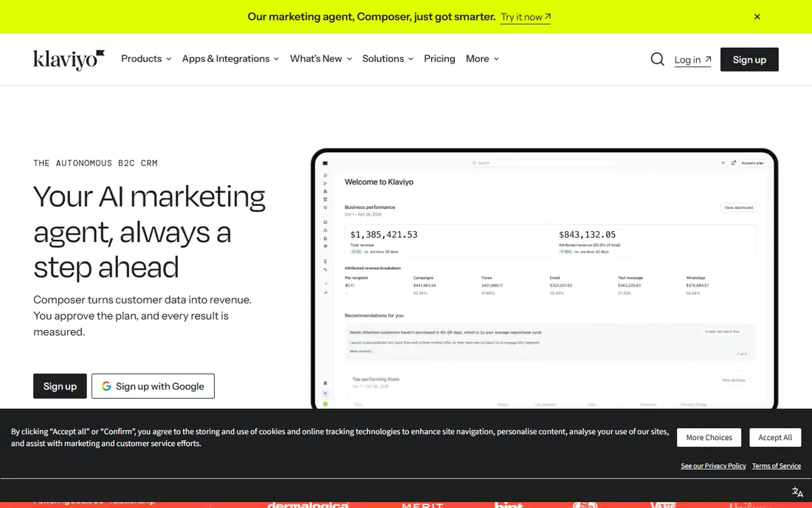Click the Klaviyo logo
The width and height of the screenshot is (812, 508).
(x=69, y=60)
